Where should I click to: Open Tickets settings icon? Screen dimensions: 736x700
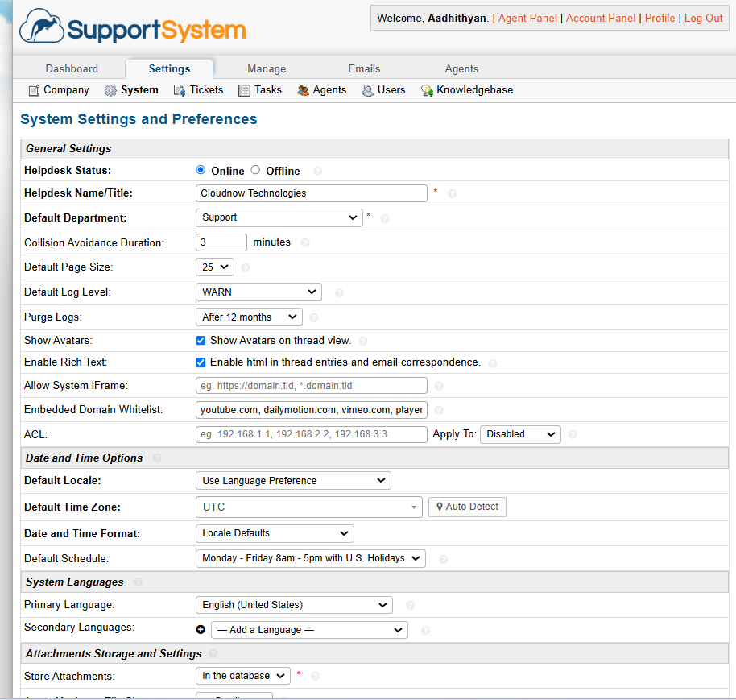pos(178,90)
